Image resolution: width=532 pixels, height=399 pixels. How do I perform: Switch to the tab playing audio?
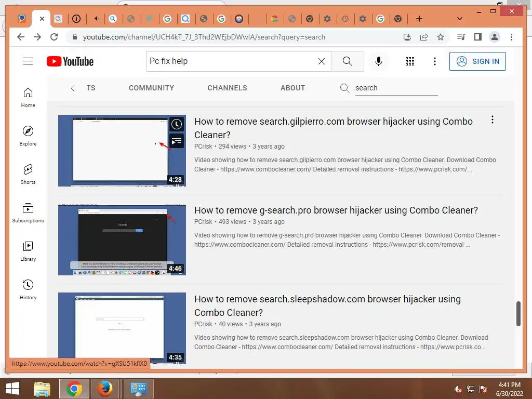click(96, 19)
